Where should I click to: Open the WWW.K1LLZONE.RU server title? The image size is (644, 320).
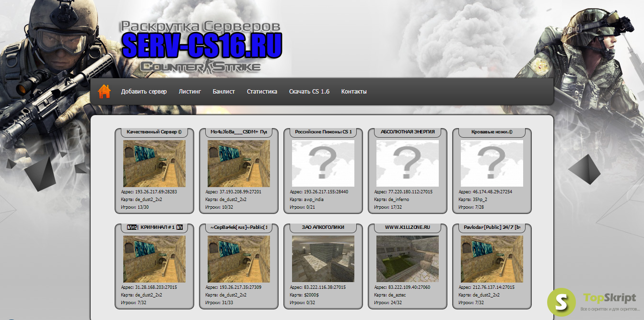pyautogui.click(x=408, y=227)
